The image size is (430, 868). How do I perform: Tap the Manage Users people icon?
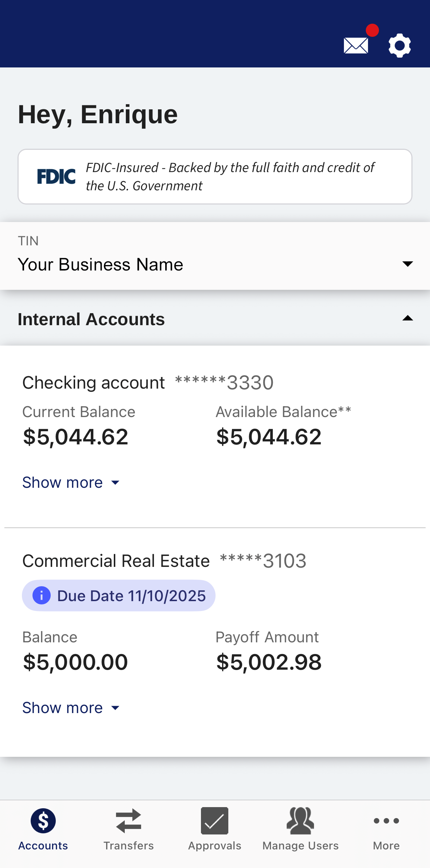click(x=300, y=821)
